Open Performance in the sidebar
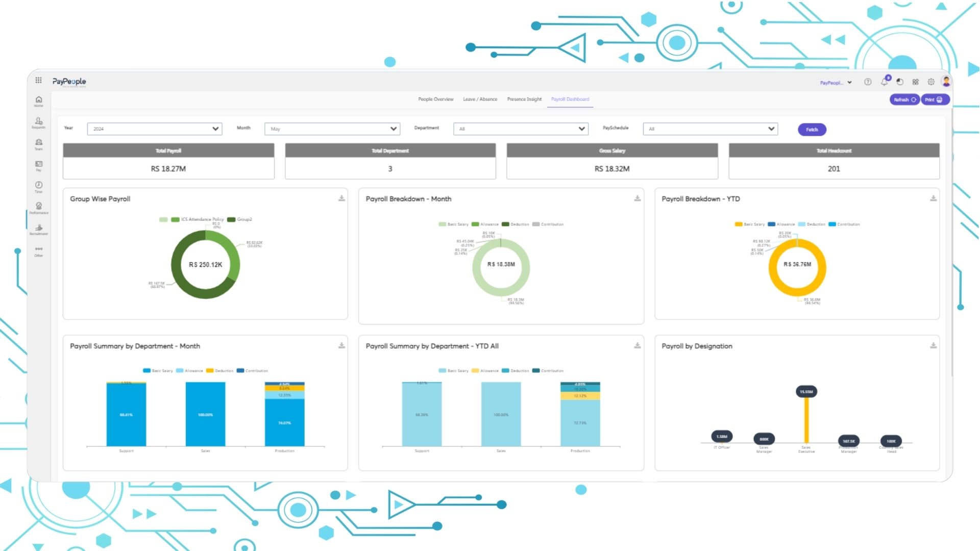This screenshot has height=551, width=980. tap(39, 208)
